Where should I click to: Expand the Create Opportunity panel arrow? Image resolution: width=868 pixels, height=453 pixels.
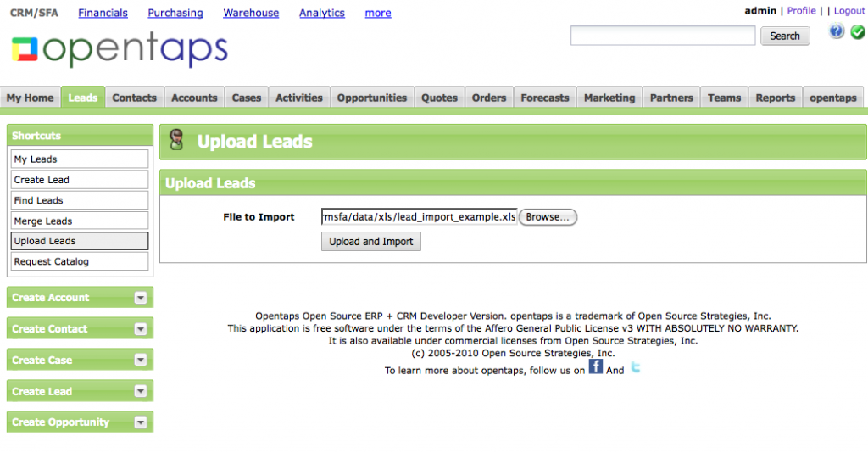point(141,422)
